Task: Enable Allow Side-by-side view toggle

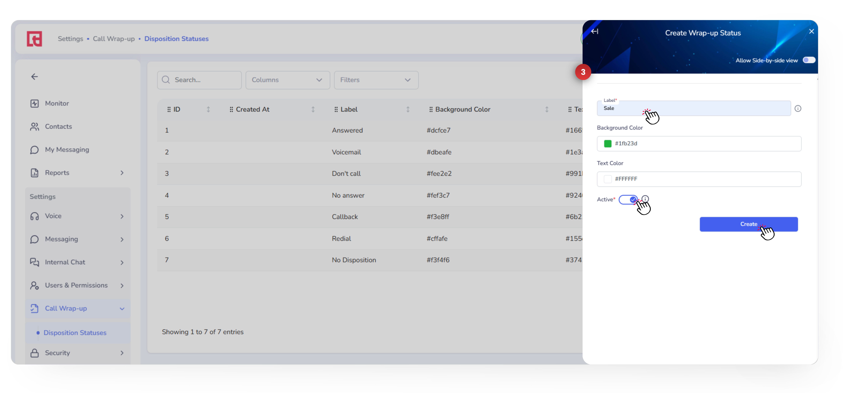Action: click(809, 60)
